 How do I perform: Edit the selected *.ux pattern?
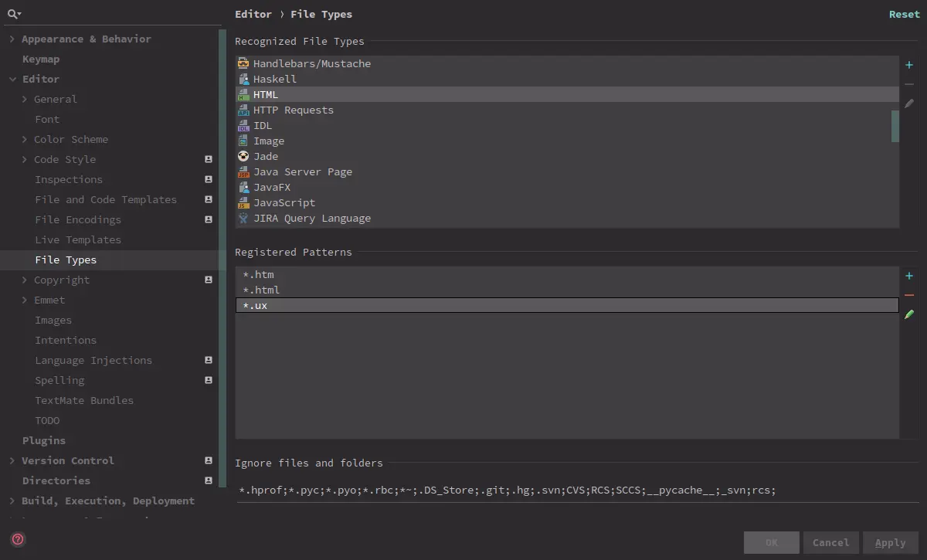pos(909,314)
